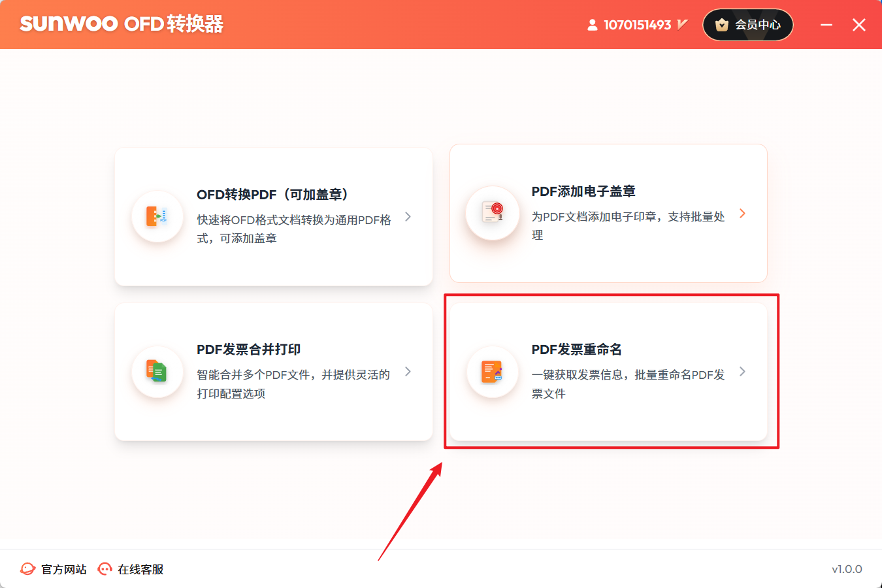Expand the OFD转换PDF card chevron
882x588 pixels.
pos(408,216)
